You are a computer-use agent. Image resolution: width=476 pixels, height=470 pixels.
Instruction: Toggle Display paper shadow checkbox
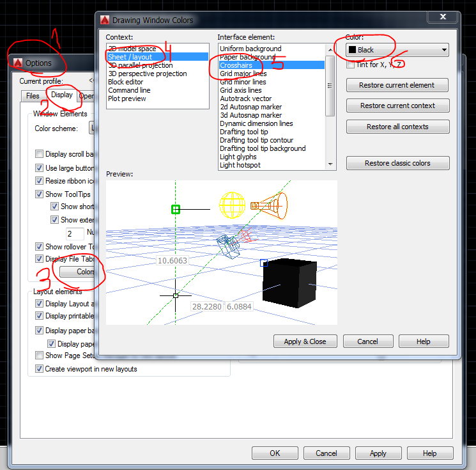51,344
